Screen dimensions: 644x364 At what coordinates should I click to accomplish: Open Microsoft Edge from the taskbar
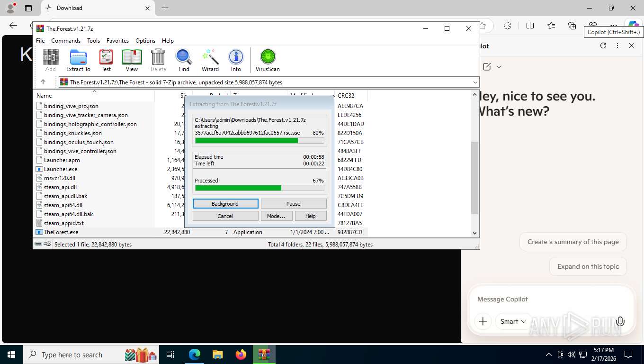click(x=195, y=355)
